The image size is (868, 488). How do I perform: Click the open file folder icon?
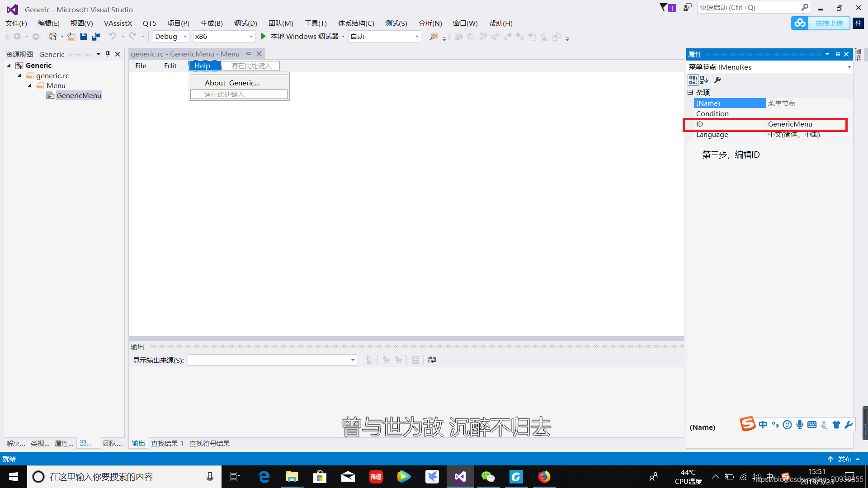(x=71, y=37)
